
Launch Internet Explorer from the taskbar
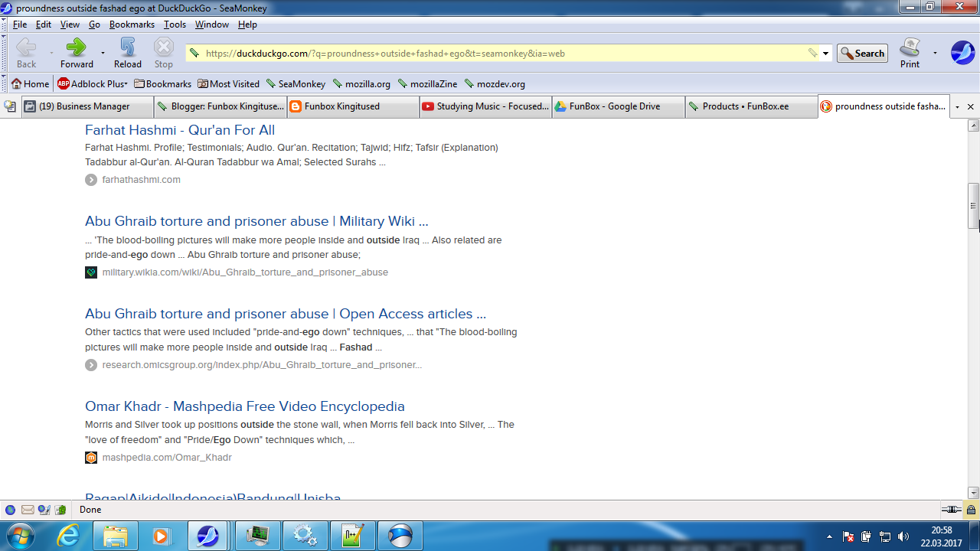coord(69,536)
